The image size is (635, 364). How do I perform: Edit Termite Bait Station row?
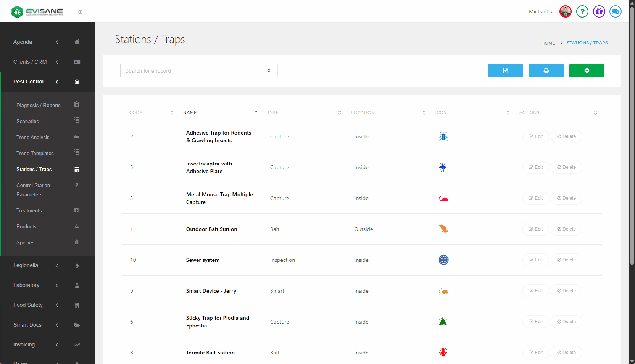click(x=536, y=353)
